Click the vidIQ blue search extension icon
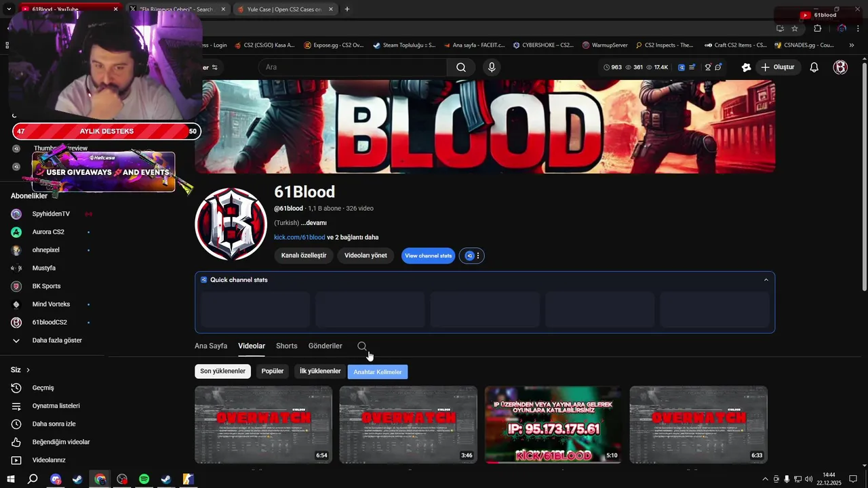The width and height of the screenshot is (868, 488). (682, 67)
